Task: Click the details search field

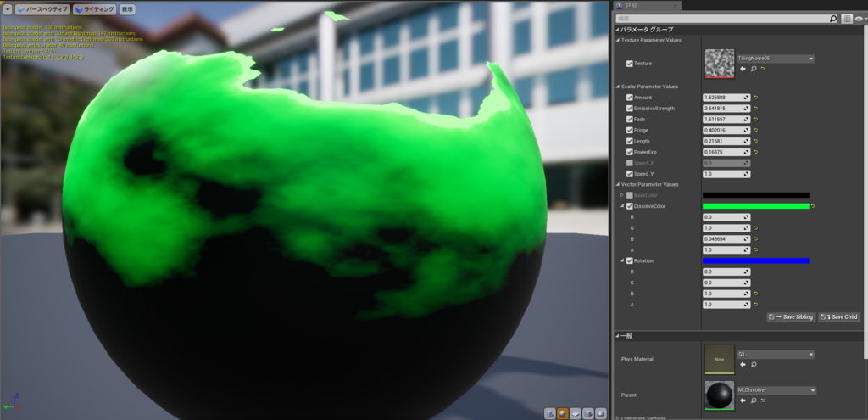Action: pos(722,19)
